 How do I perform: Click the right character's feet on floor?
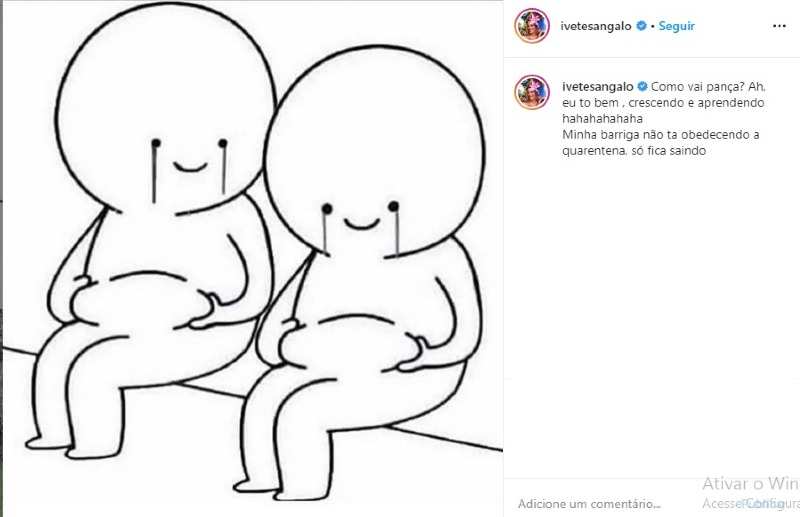(270, 489)
